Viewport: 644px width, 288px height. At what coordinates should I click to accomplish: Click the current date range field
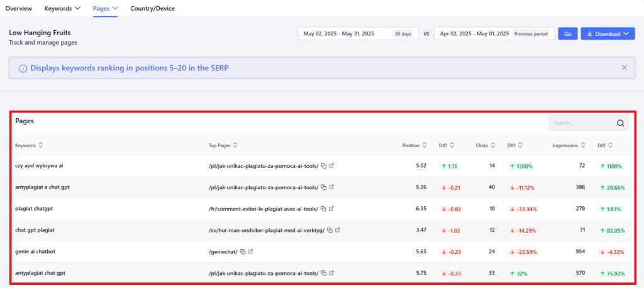click(357, 34)
